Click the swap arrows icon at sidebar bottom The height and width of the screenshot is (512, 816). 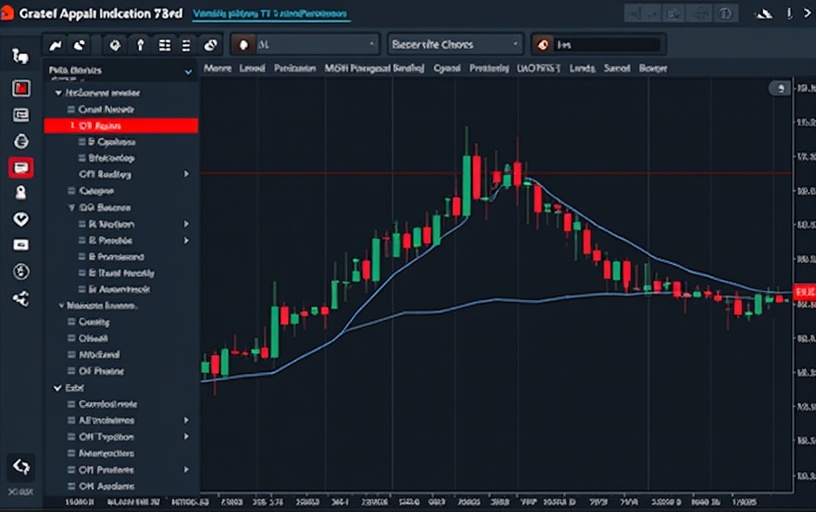[x=20, y=466]
